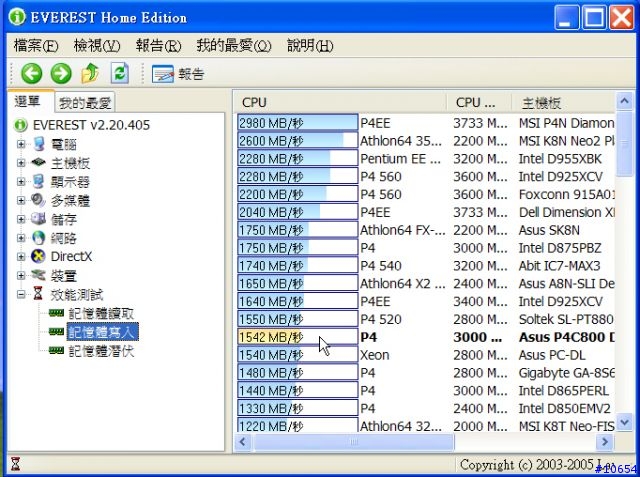Viewport: 640px width, 477px height.
Task: Expand the DirectX tree node
Action: 21,257
